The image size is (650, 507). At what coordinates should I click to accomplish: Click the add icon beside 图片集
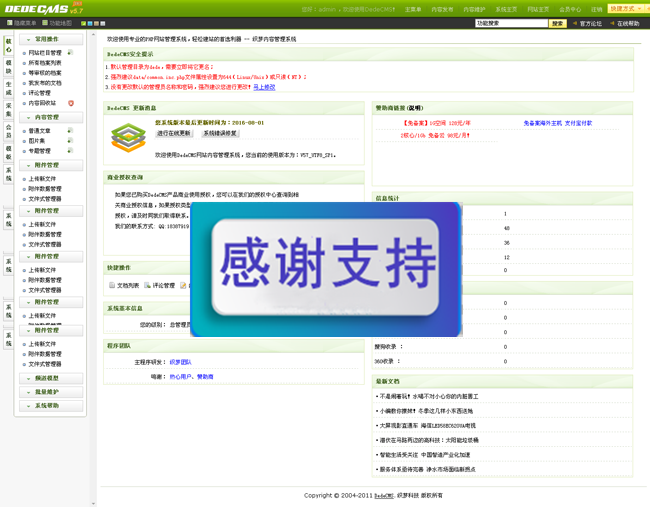pos(70,141)
